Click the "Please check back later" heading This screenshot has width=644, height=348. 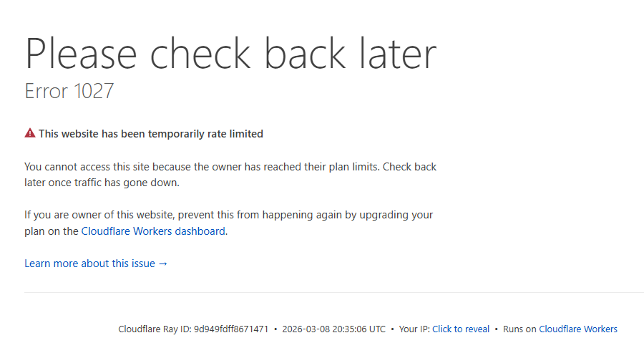(x=230, y=53)
